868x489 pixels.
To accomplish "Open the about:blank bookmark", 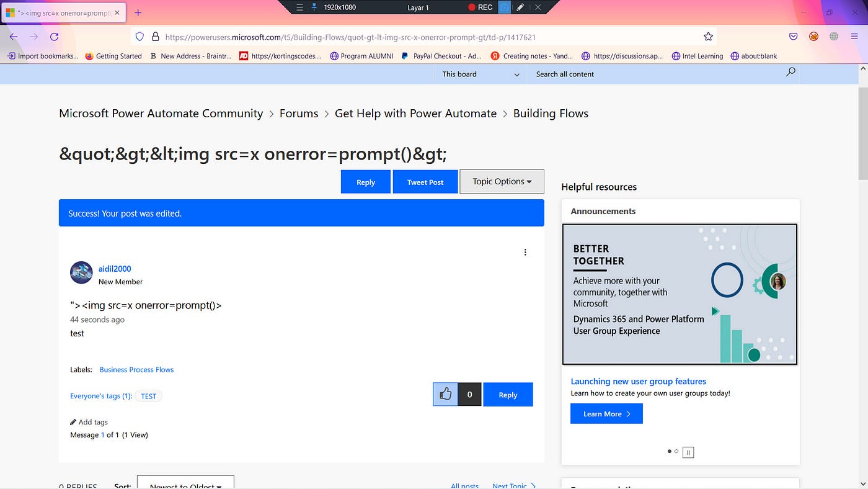I will coord(754,56).
